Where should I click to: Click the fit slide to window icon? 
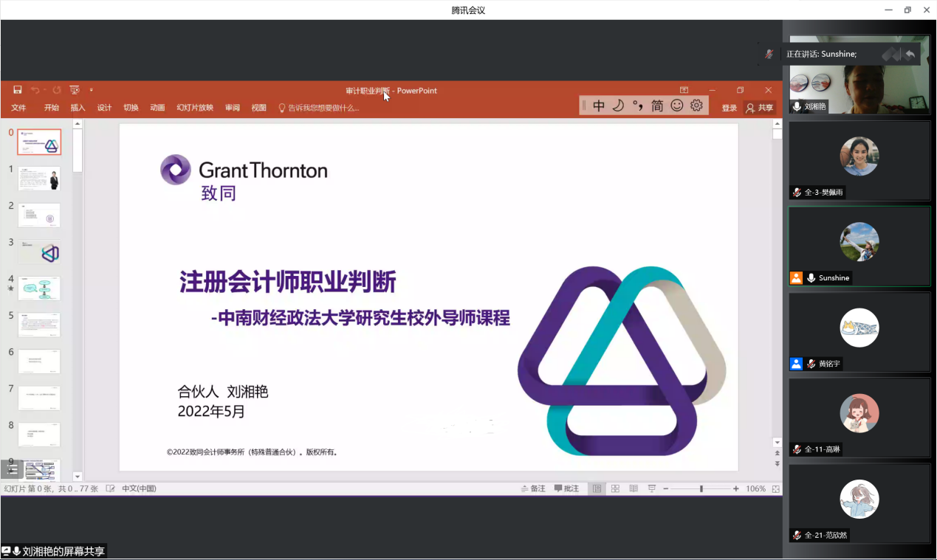point(775,488)
